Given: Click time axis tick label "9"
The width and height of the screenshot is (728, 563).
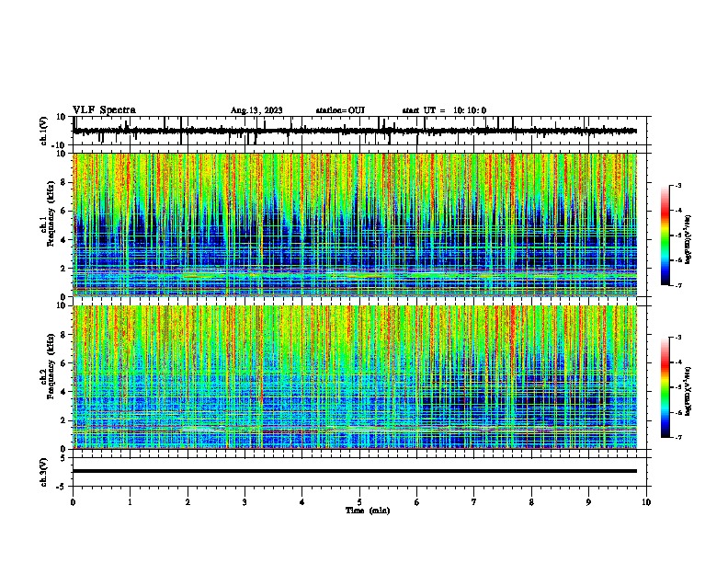Looking at the screenshot, I should pos(588,502).
